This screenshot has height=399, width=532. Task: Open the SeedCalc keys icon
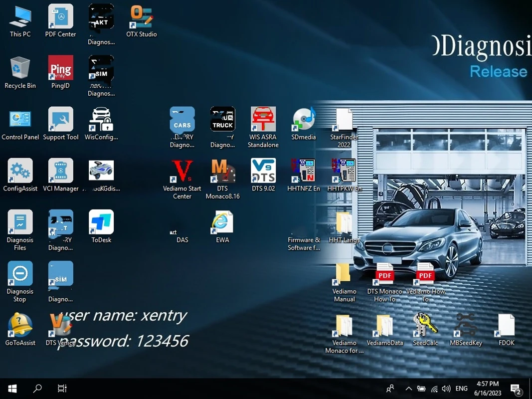[x=425, y=326]
